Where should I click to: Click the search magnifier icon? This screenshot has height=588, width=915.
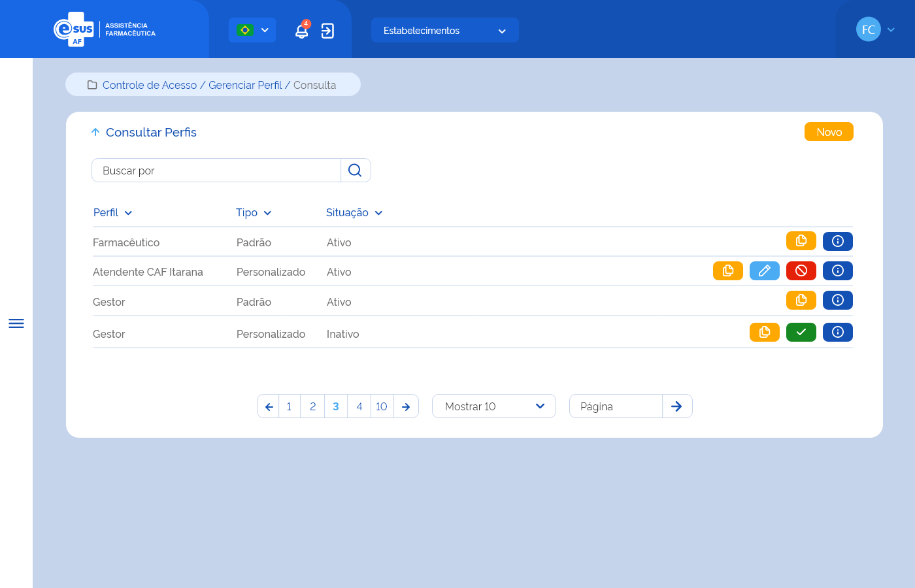click(x=355, y=171)
